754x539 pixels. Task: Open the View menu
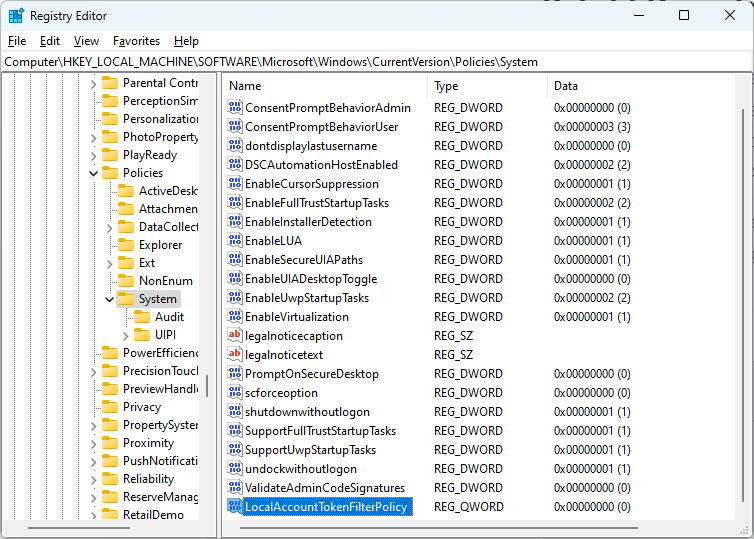pos(86,41)
